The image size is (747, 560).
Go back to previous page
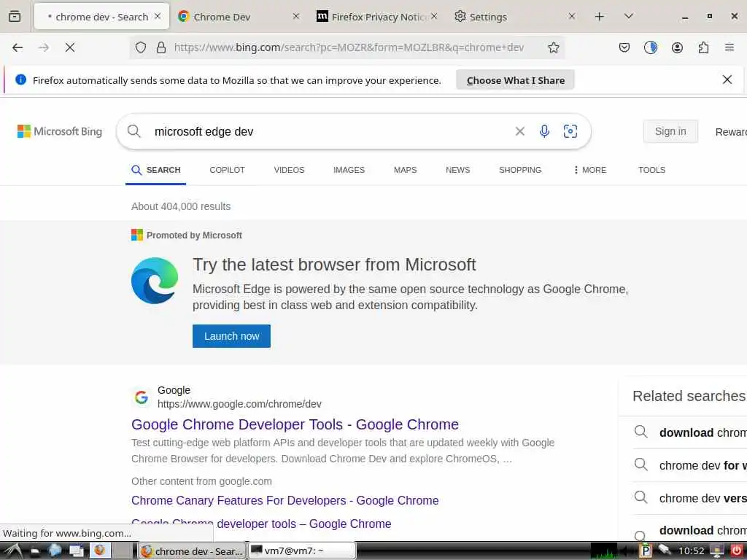[x=18, y=47]
